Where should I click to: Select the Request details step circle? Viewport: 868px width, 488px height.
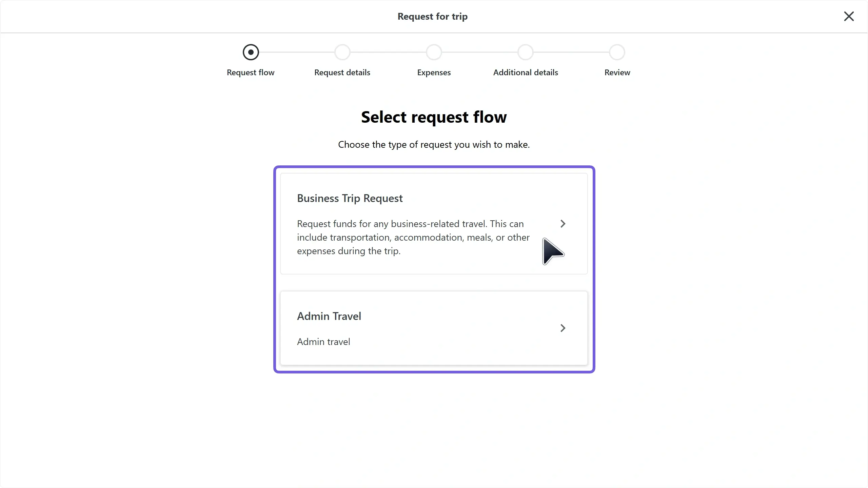coord(342,52)
